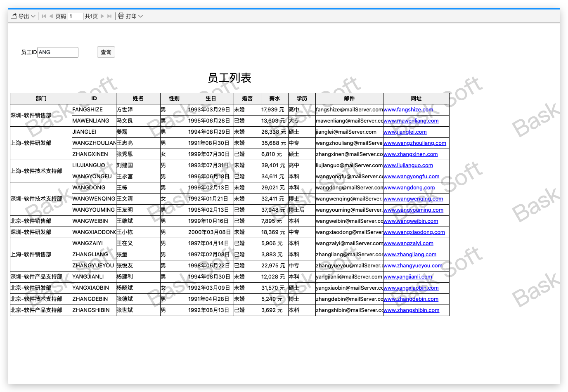Open link www.mawenliang.com
The image size is (568, 392).
coord(411,121)
